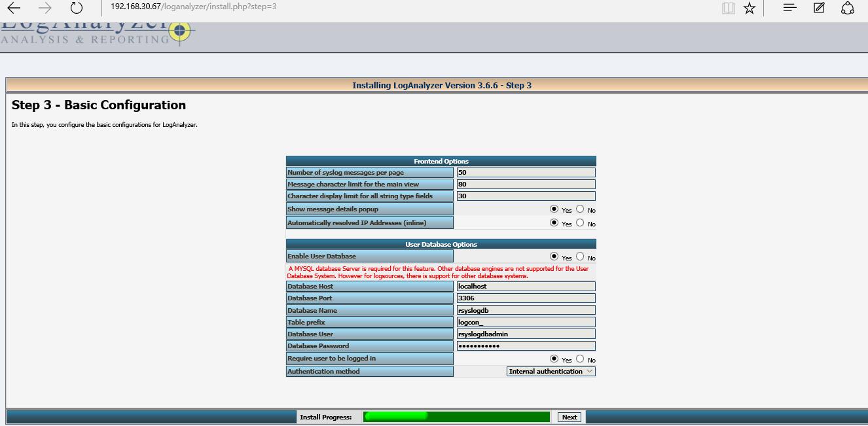This screenshot has width=868, height=426.
Task: Click the User Database Options header
Action: pos(441,244)
